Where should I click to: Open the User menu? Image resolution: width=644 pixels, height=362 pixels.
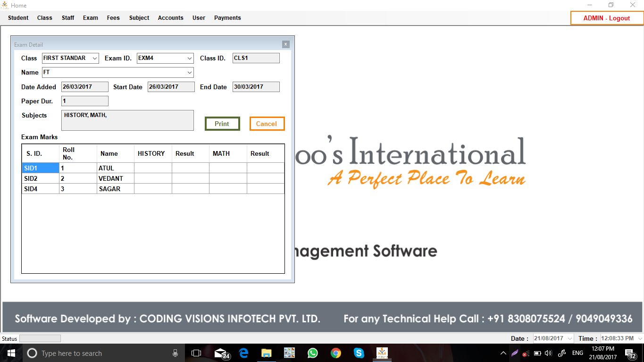click(199, 18)
